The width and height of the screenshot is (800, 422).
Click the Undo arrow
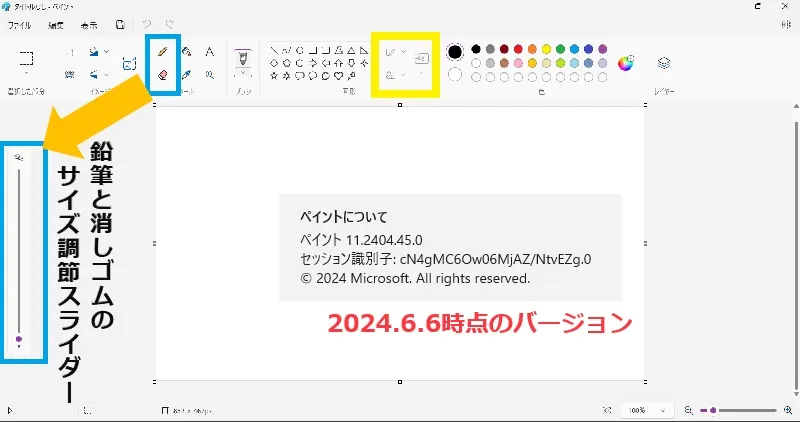pyautogui.click(x=147, y=24)
